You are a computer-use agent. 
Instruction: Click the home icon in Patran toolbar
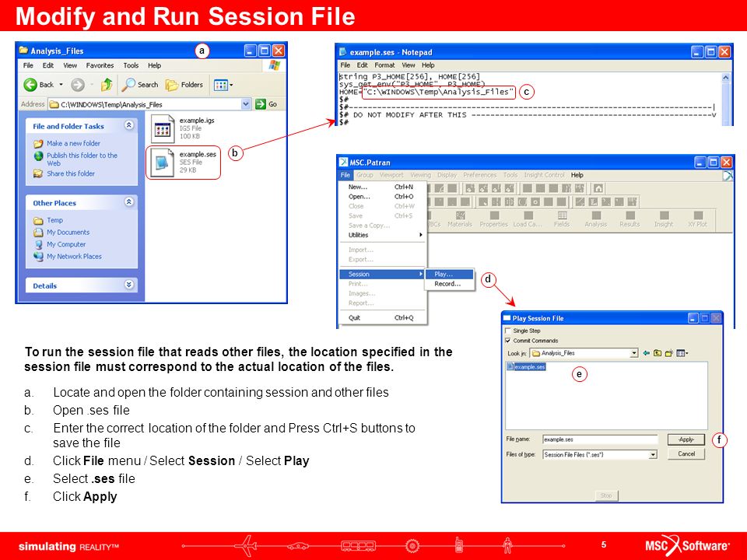tap(598, 188)
